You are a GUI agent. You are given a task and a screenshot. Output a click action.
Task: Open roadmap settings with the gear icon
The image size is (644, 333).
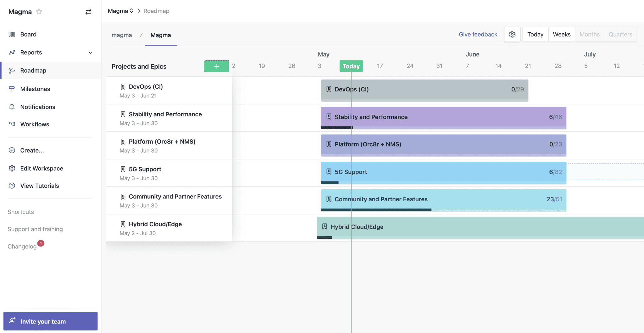click(512, 34)
